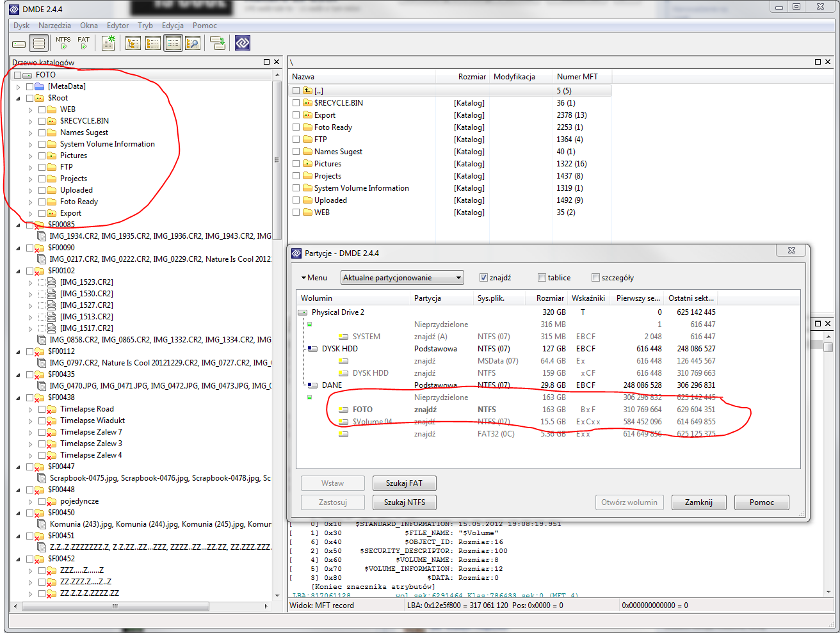Viewport: 840px width, 633px height.
Task: Click the FOTO volume icon in Partycje
Action: coord(344,410)
